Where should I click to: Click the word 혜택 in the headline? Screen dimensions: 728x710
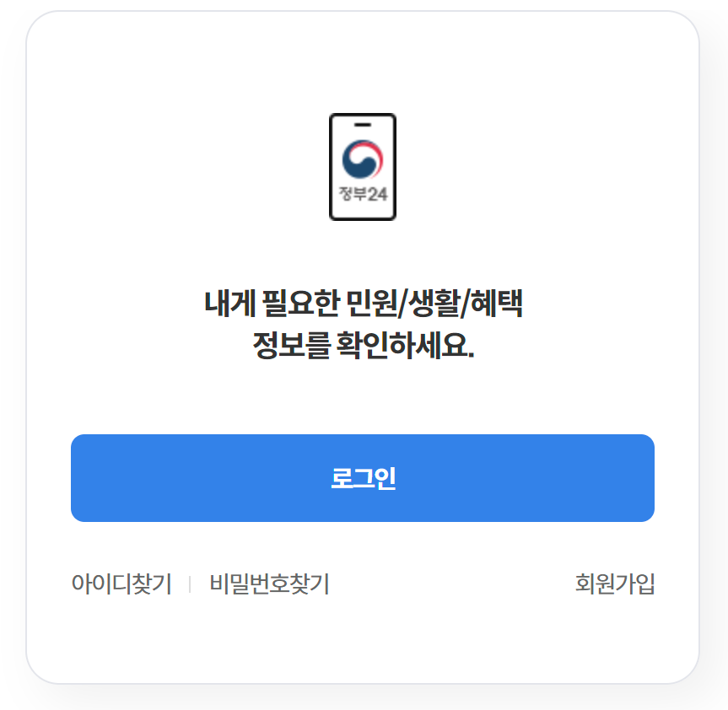tap(496, 304)
